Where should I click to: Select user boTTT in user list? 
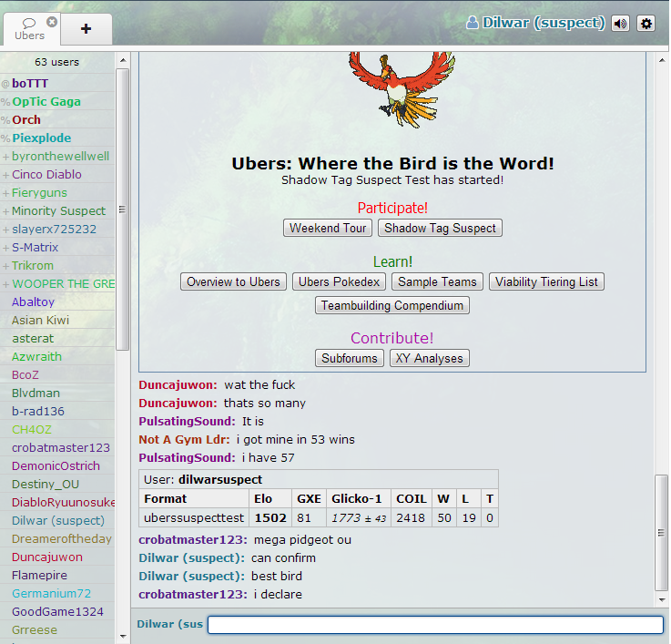(30, 84)
